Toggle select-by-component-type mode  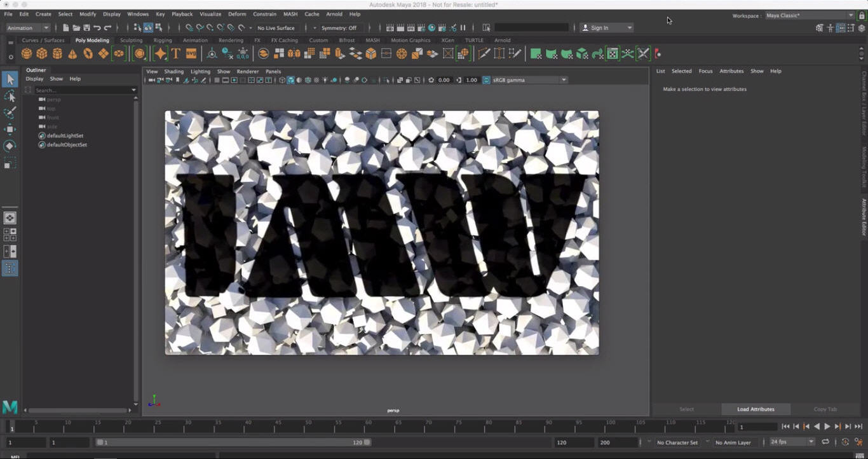158,28
